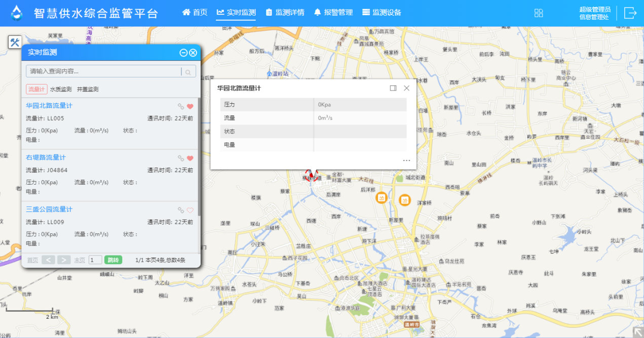The image size is (644, 338).
Task: Open 报警管理 in top navigation
Action: tap(333, 13)
